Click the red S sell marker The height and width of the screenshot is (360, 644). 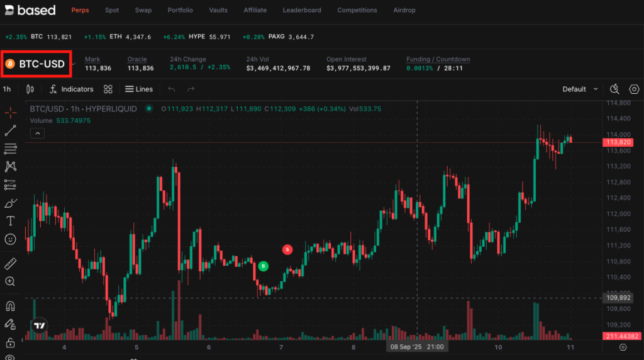pos(287,249)
